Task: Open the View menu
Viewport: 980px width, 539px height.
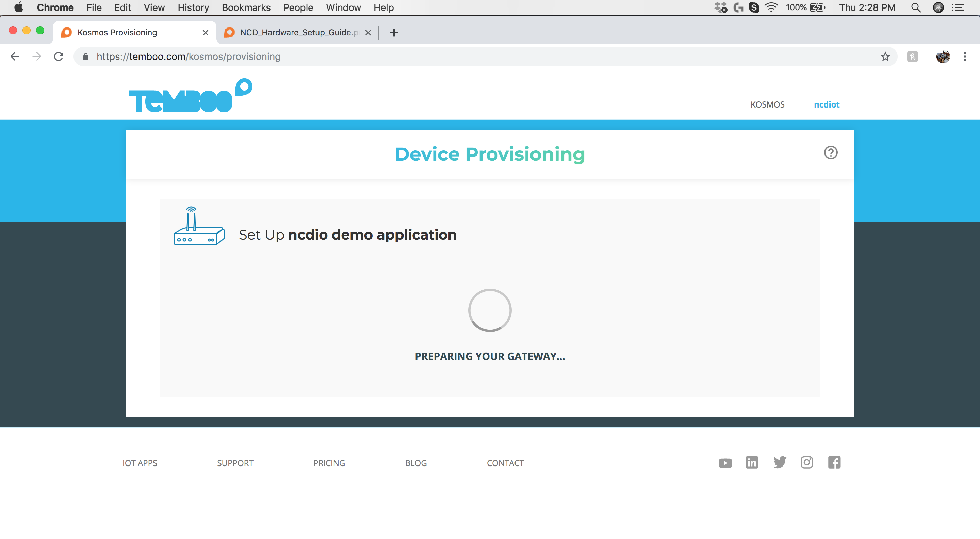Action: (154, 7)
